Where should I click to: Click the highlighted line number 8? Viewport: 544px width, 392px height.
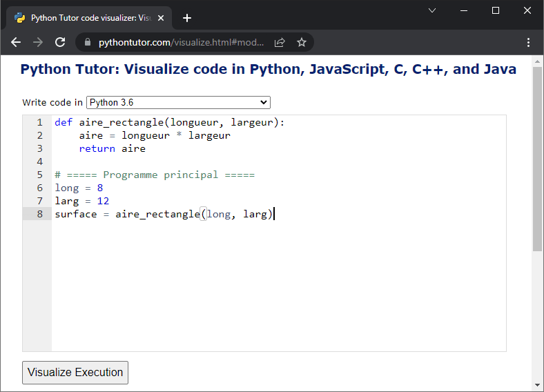tap(40, 214)
